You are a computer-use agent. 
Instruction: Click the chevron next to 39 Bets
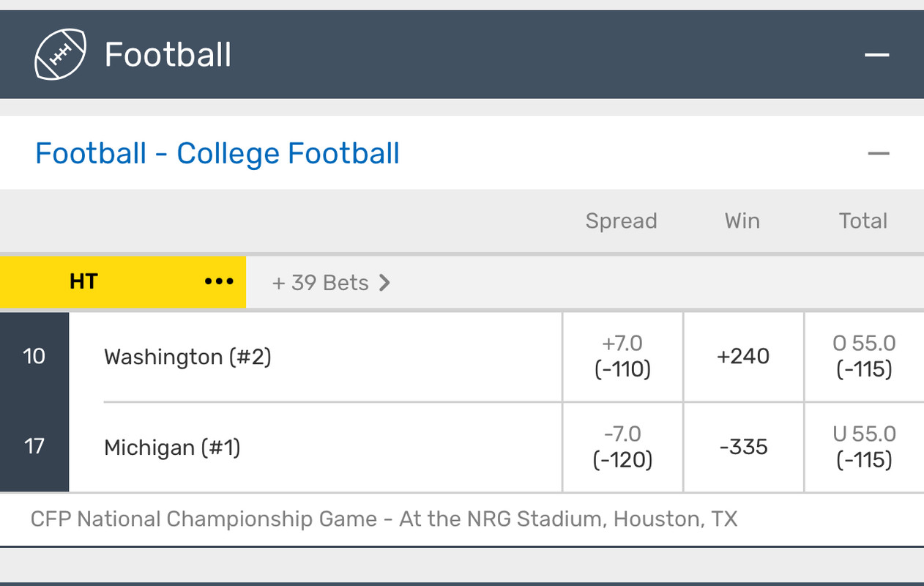click(384, 283)
